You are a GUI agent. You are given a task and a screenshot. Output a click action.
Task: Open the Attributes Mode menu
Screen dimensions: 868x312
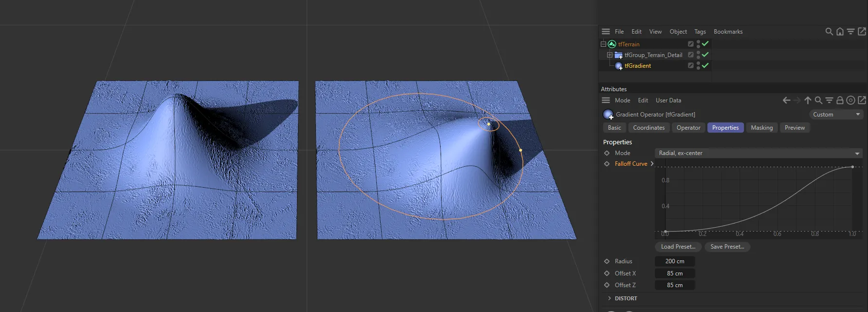point(622,100)
